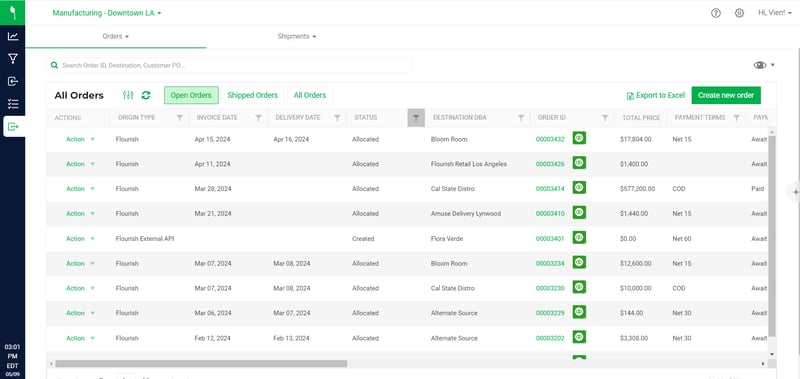Viewport: 800px width, 379px height.
Task: Open order link 00003229
Action: [x=550, y=313]
